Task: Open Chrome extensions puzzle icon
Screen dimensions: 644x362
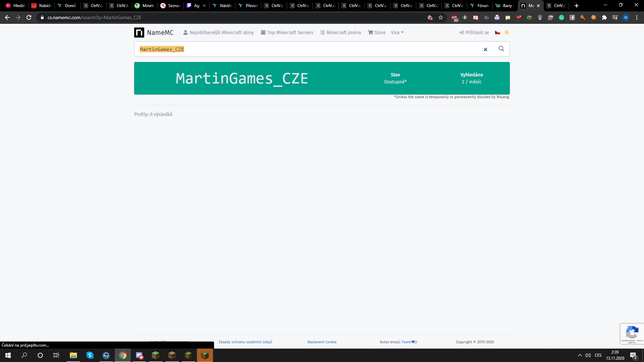Action: tap(604, 17)
